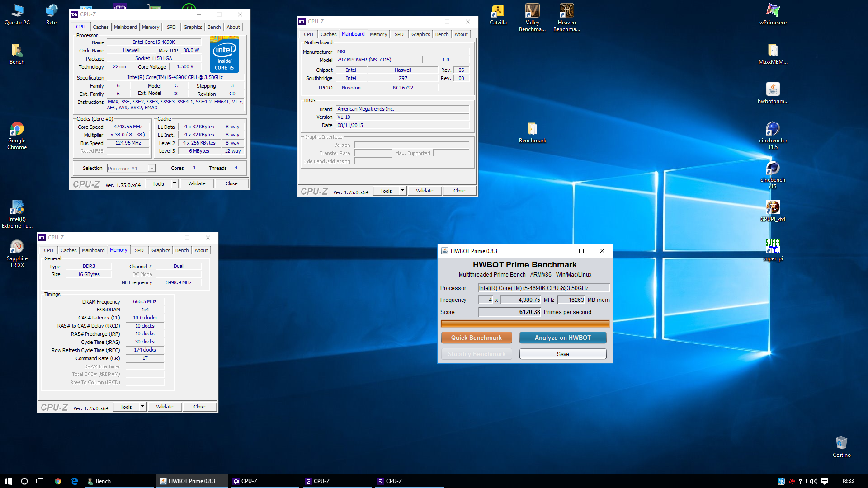The image size is (868, 488).
Task: Switch to HWBOT Prime 0.8.3 taskbar button
Action: pyautogui.click(x=192, y=481)
